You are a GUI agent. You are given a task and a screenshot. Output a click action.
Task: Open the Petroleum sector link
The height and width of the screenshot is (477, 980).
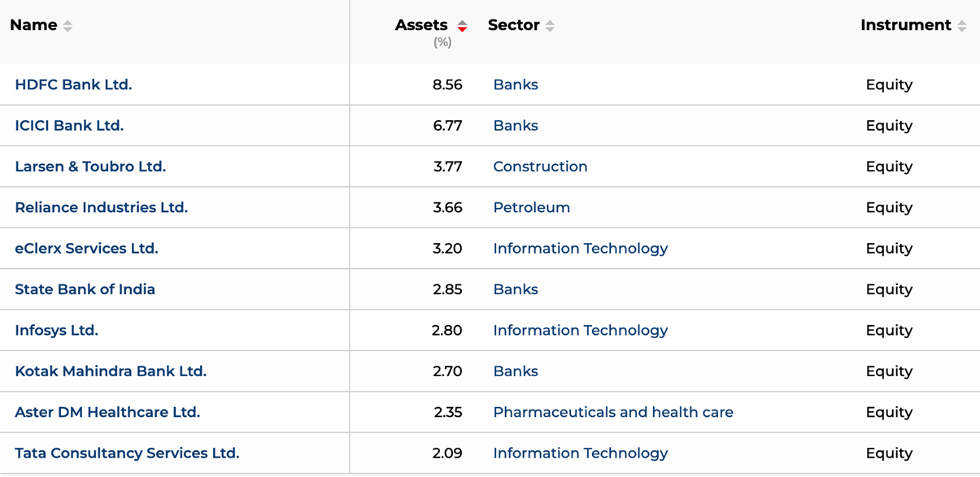[531, 208]
